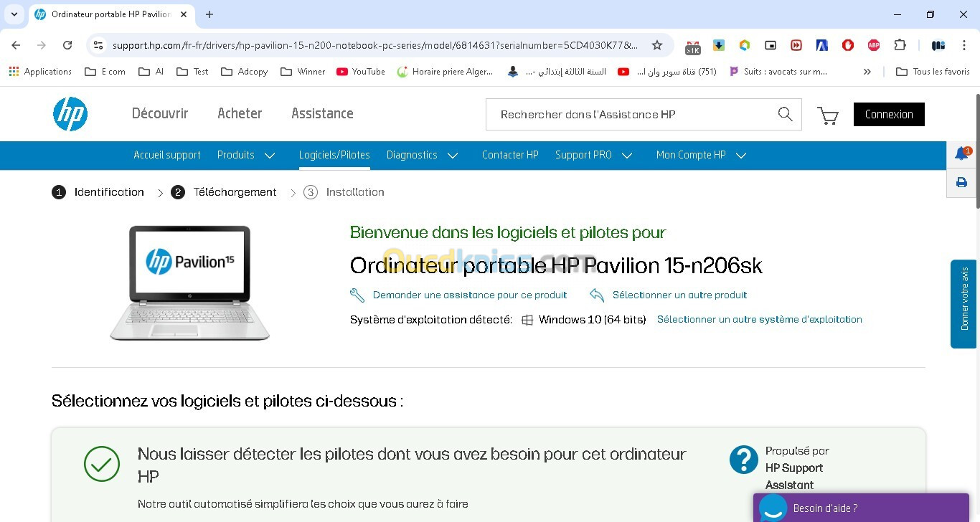Open the Tous les favoris folder
Screen dimensions: 980x522
[933, 72]
